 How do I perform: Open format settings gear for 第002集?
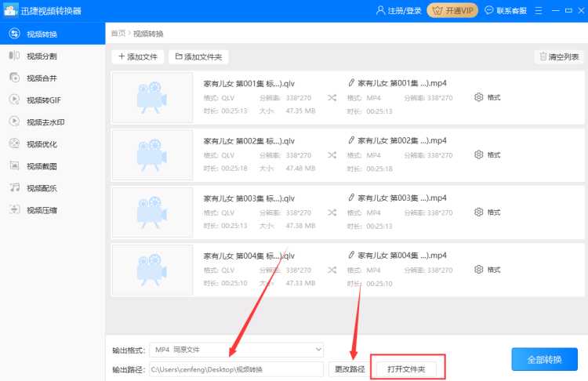tap(478, 155)
